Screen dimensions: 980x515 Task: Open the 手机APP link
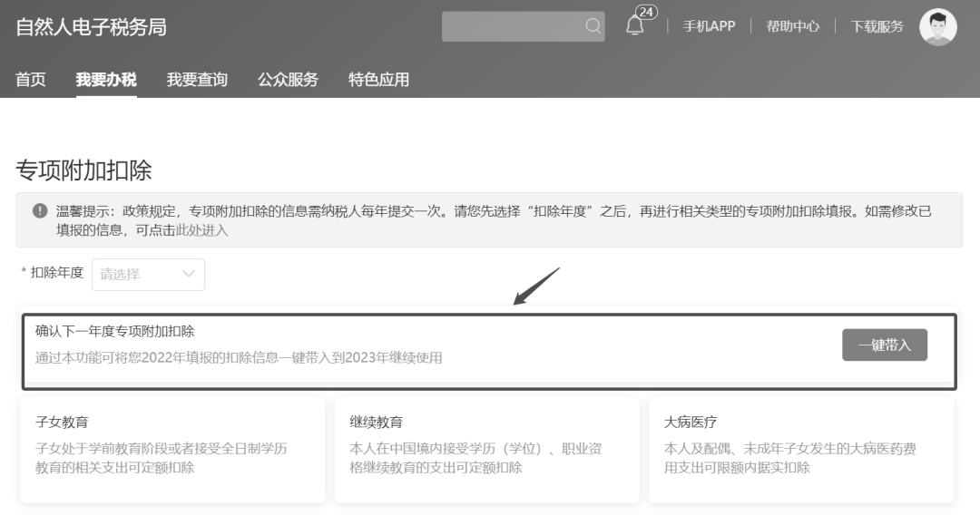(709, 26)
